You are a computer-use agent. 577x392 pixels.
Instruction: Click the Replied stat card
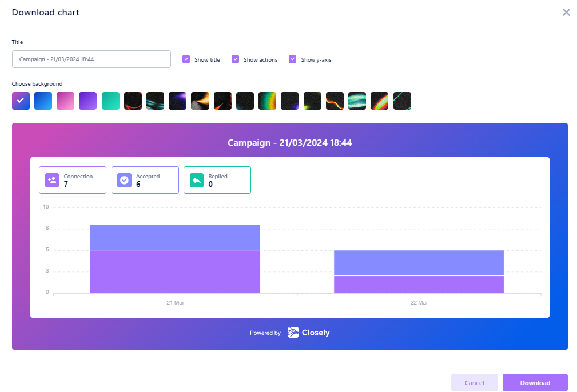point(217,180)
